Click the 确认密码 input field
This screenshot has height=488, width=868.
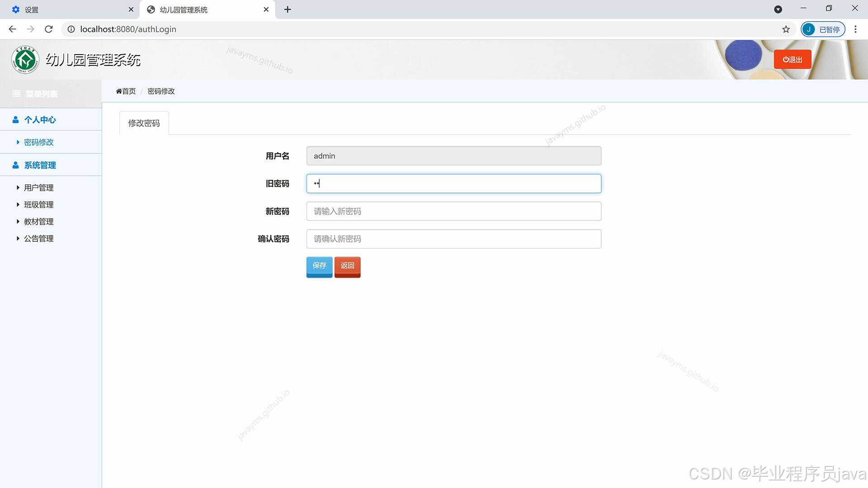coord(454,239)
